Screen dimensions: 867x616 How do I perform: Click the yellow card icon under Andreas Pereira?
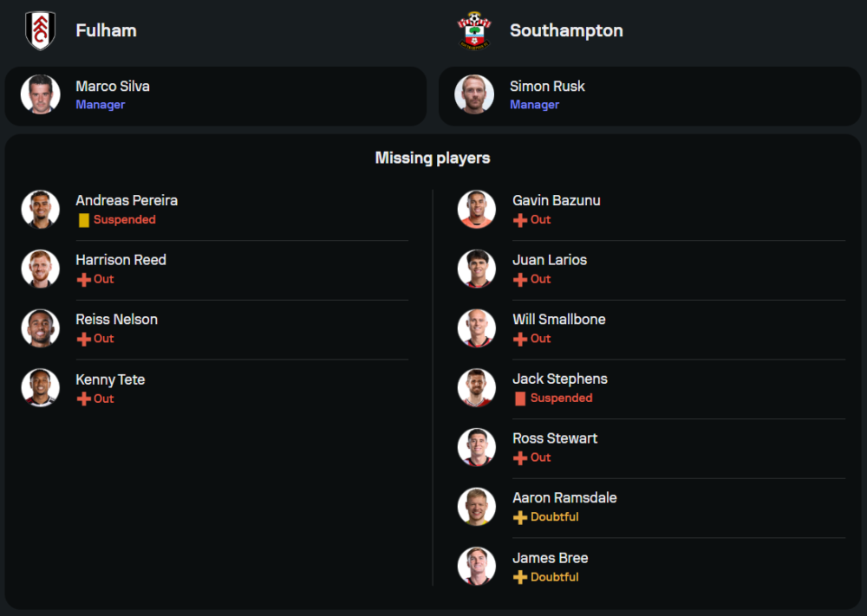84,220
